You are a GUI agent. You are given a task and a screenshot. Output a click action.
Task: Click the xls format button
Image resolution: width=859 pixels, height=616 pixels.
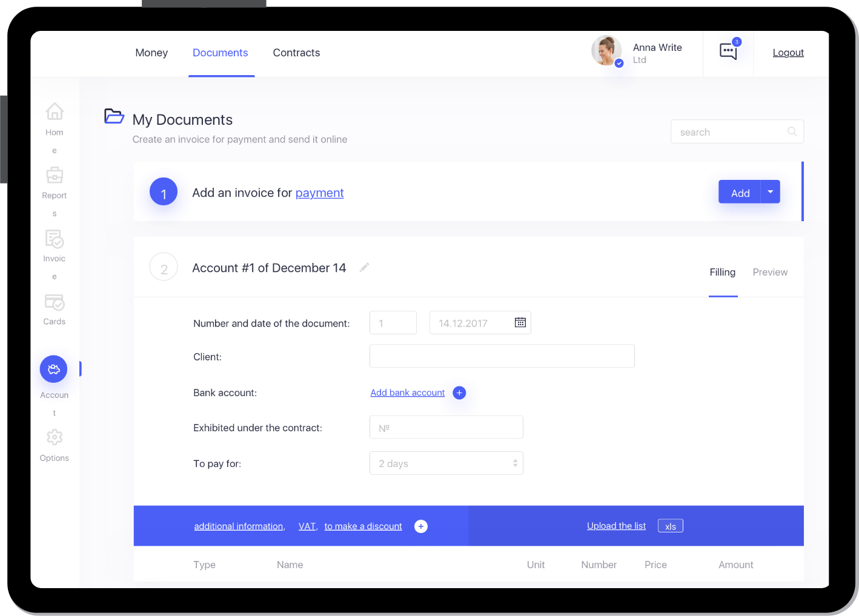click(671, 526)
